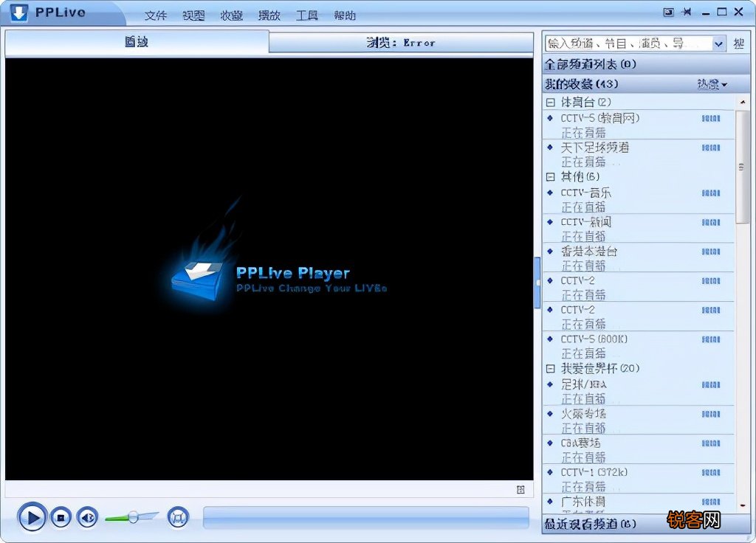Open the 视图 menu
This screenshot has height=543, width=756.
click(193, 15)
